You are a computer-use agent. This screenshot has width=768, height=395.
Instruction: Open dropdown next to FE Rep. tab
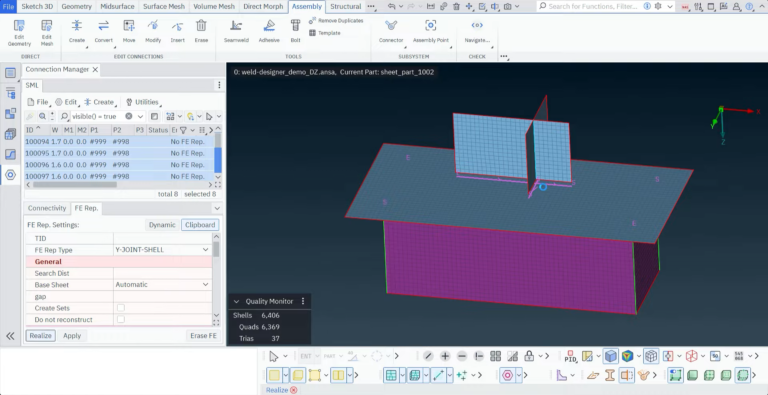[217, 208]
